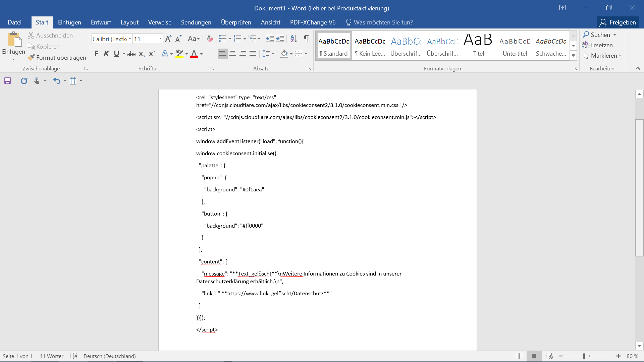Screen dimensions: 644x362
Task: Click the vertical scrollbar thumb
Action: (639, 188)
